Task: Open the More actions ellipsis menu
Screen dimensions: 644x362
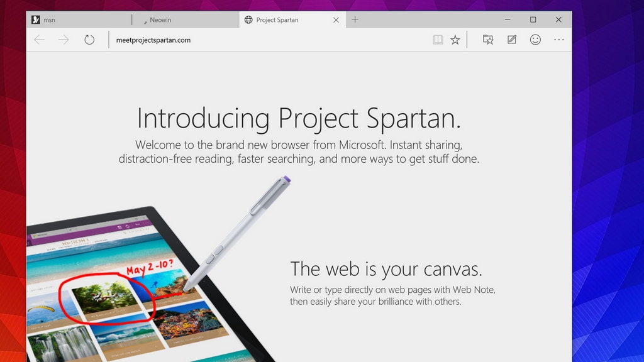Action: pyautogui.click(x=558, y=40)
